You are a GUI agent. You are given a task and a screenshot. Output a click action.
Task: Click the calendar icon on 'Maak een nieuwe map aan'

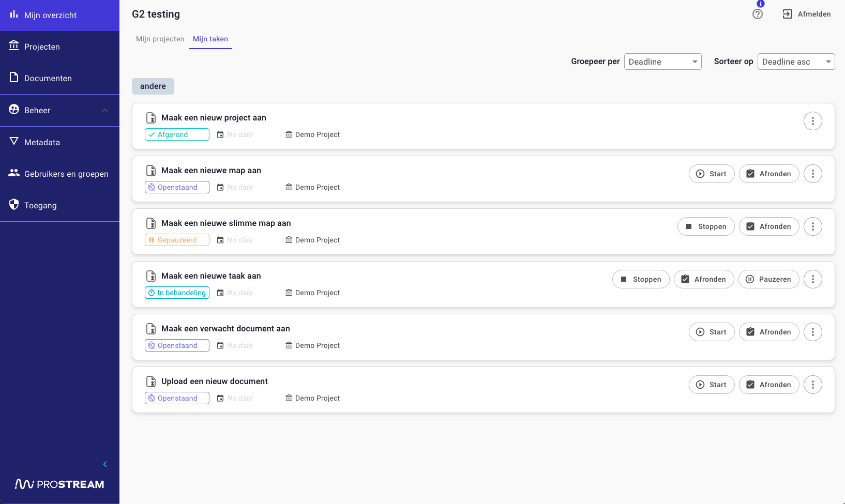[x=220, y=187]
